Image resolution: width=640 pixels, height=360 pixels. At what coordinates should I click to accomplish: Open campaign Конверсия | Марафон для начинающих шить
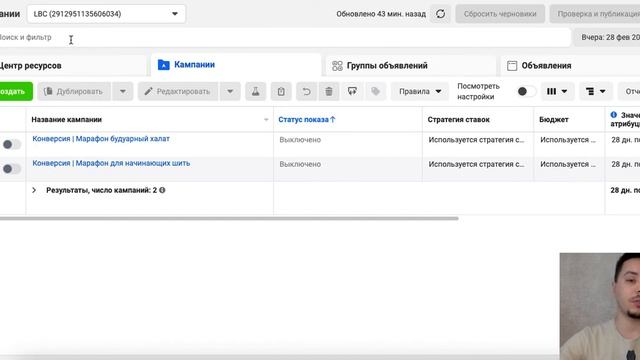point(111,163)
